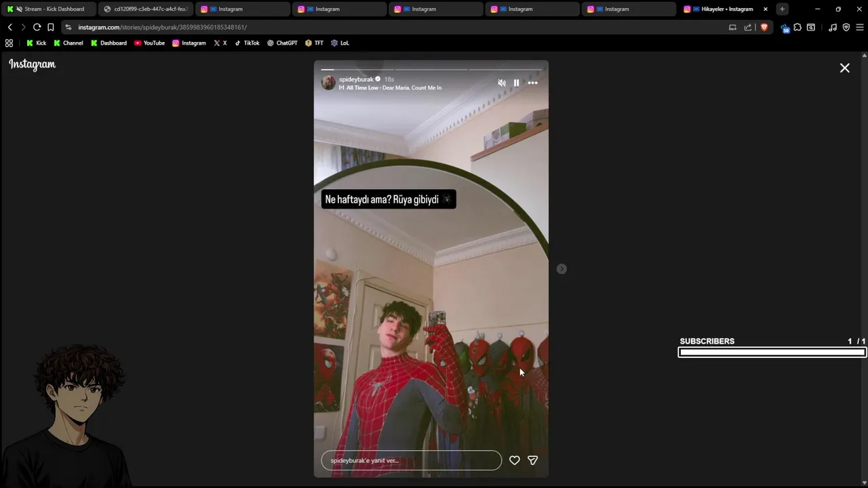
Task: Open the YouTube bookmark
Action: pyautogui.click(x=149, y=43)
